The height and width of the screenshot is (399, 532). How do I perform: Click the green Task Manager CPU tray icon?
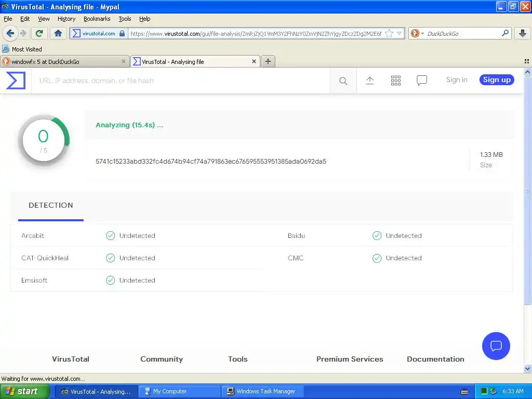(x=484, y=391)
